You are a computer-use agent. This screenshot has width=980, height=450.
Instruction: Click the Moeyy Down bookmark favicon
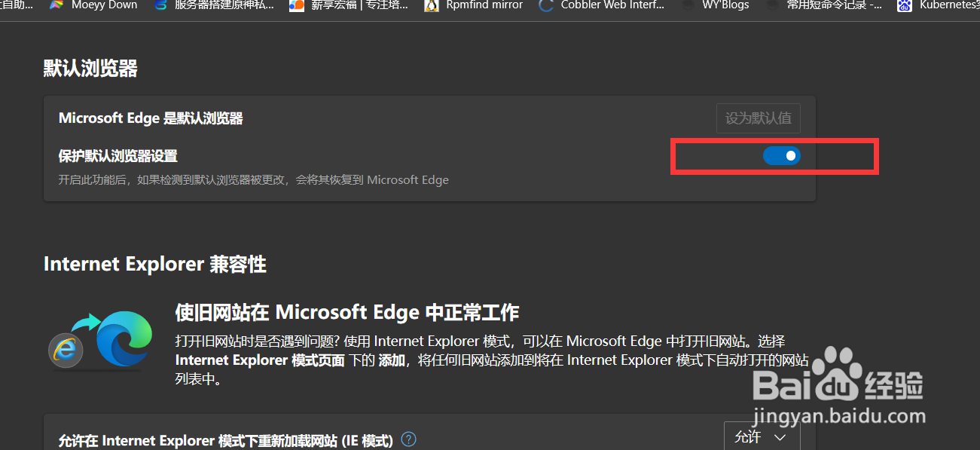click(56, 5)
